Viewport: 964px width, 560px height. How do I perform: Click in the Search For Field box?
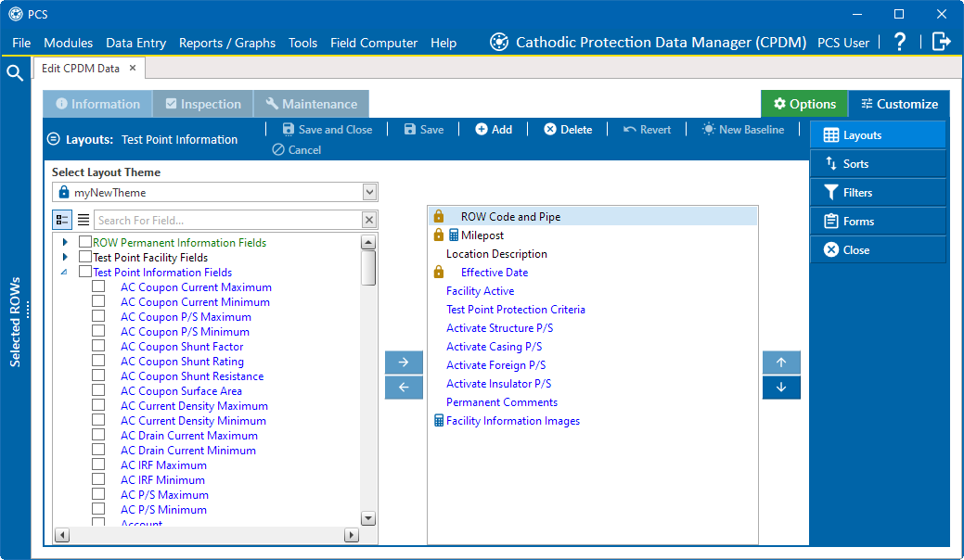(228, 220)
